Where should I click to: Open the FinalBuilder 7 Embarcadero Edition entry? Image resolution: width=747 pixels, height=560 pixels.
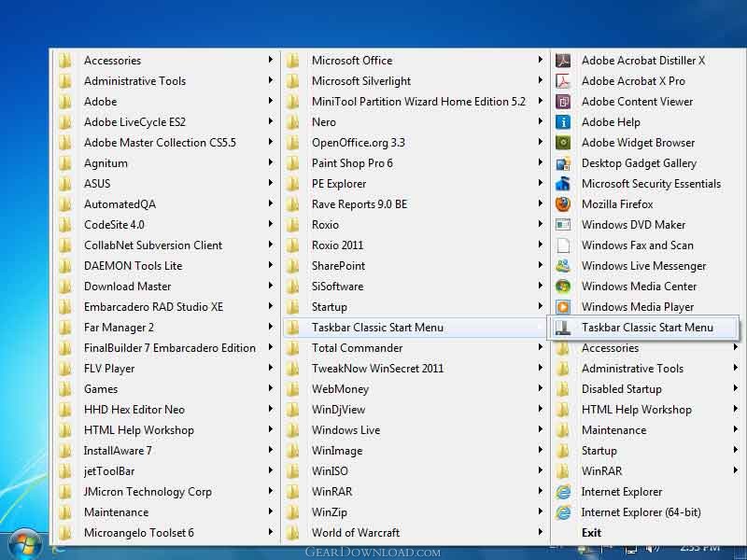click(x=165, y=348)
